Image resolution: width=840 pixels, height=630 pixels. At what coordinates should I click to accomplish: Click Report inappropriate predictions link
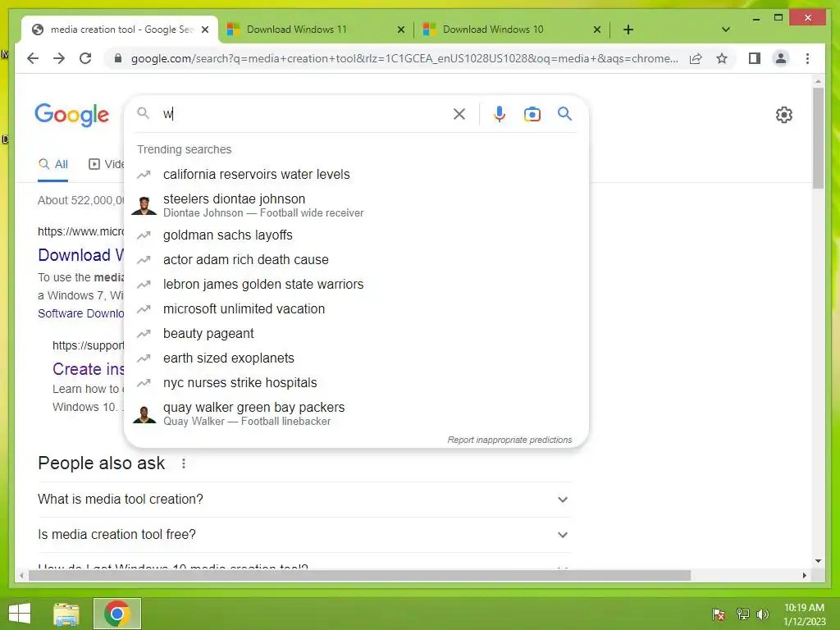pos(509,440)
